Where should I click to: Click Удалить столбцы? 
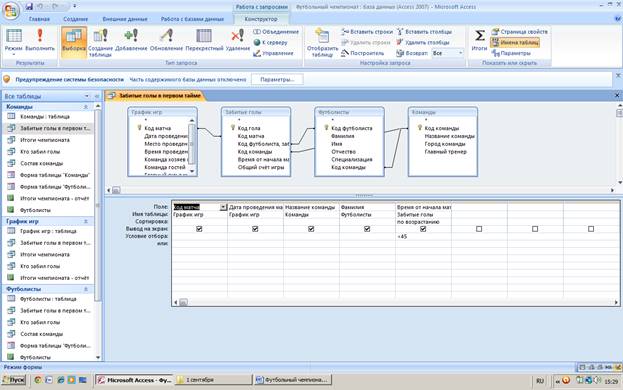click(x=423, y=42)
